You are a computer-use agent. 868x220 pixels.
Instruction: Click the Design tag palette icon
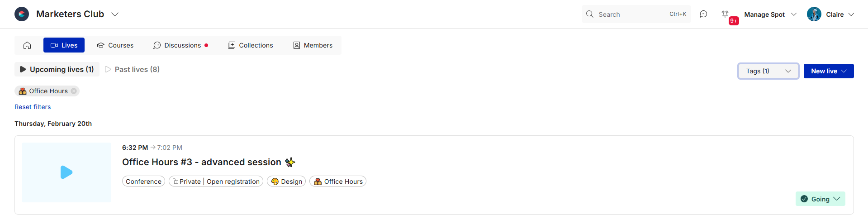point(275,182)
